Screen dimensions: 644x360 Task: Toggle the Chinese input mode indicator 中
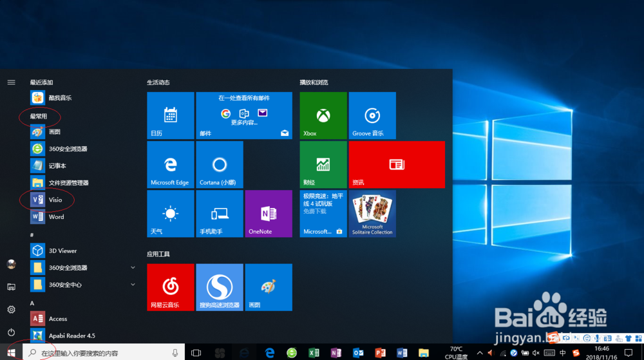pyautogui.click(x=563, y=353)
